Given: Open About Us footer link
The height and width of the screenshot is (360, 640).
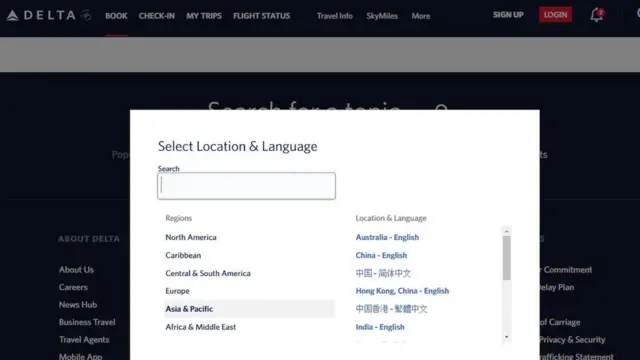Looking at the screenshot, I should point(76,270).
